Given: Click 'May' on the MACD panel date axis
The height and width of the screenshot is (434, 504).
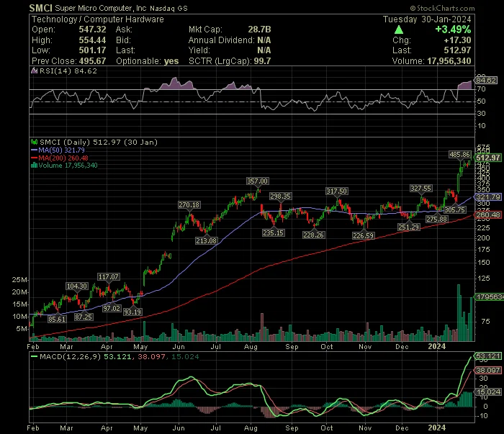Looking at the screenshot, I should [140, 428].
